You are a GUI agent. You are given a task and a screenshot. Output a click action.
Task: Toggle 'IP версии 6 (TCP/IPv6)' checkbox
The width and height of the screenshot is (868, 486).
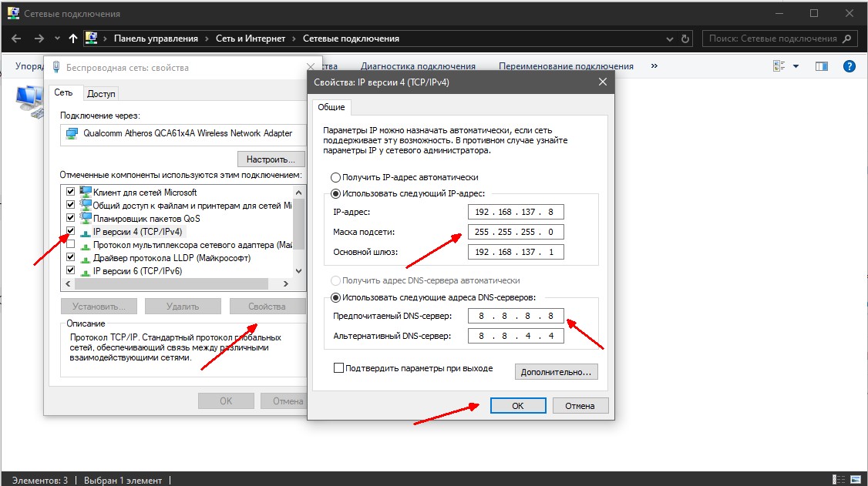70,270
